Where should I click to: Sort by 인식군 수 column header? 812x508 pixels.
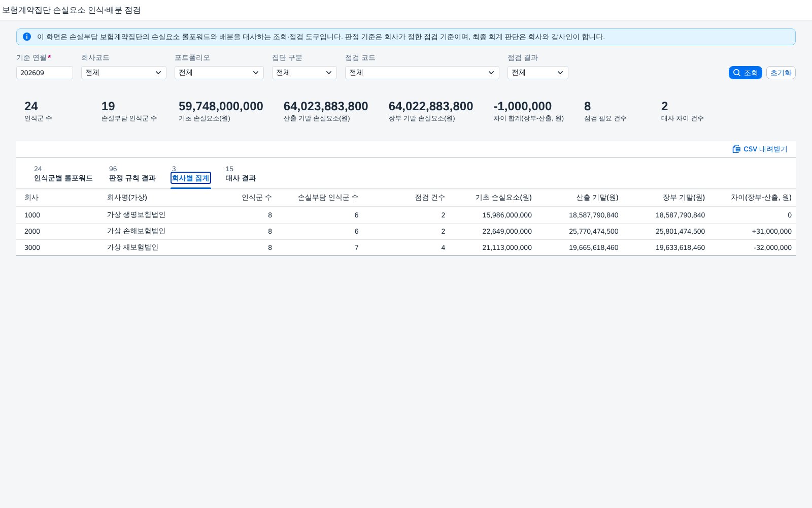(257, 198)
